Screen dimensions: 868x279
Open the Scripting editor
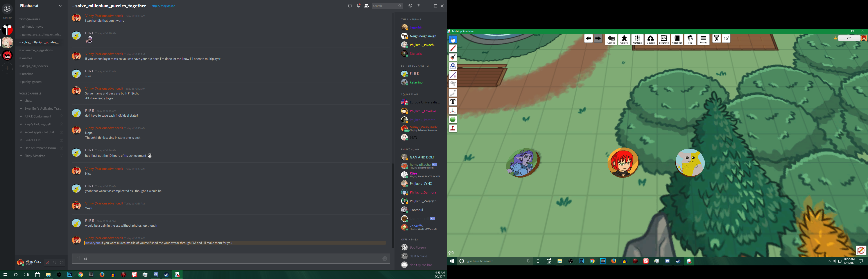click(x=664, y=39)
